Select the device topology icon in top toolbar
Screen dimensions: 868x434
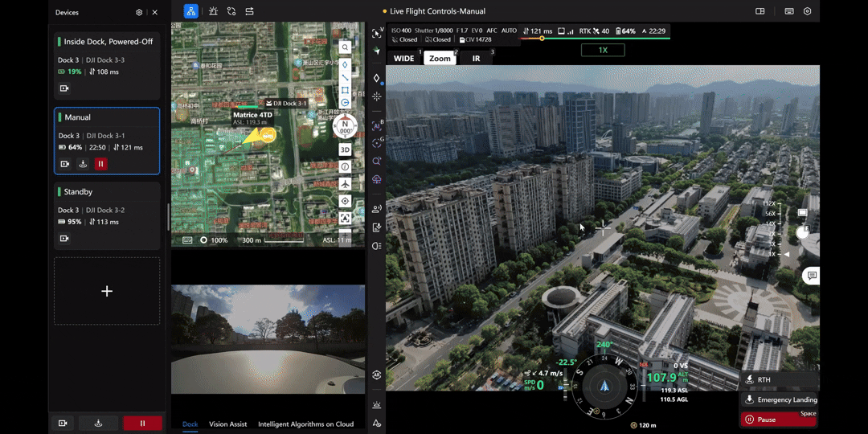pyautogui.click(x=191, y=11)
